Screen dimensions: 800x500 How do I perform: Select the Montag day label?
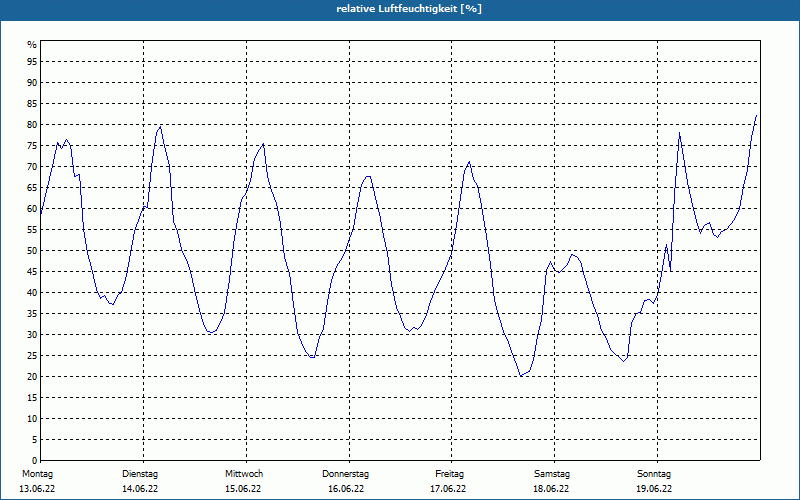(38, 474)
